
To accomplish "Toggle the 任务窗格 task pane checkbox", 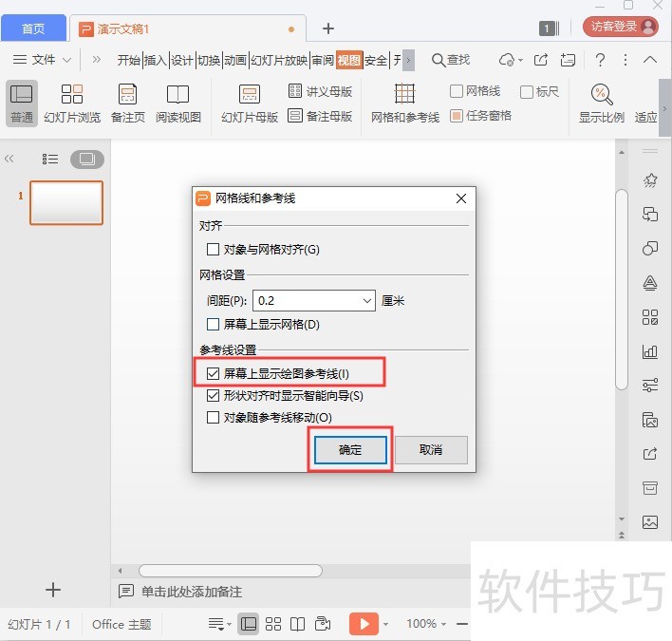I will point(457,116).
